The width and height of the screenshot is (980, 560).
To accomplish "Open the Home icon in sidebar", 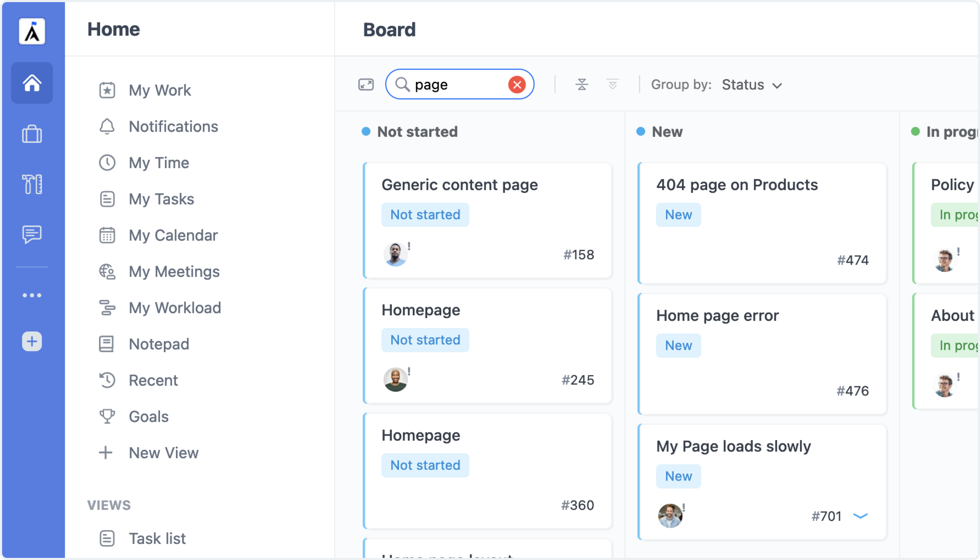I will click(32, 83).
